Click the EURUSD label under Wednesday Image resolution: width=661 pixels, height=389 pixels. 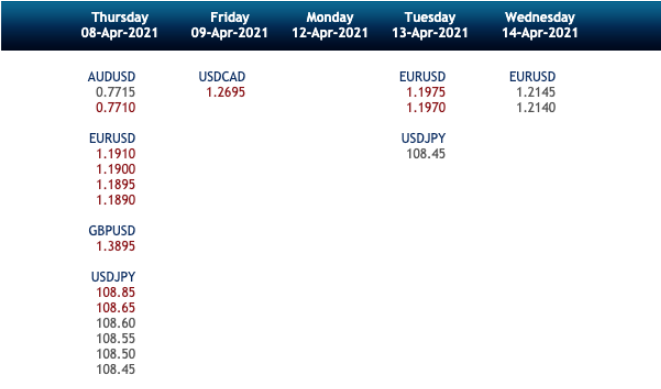pyautogui.click(x=532, y=77)
